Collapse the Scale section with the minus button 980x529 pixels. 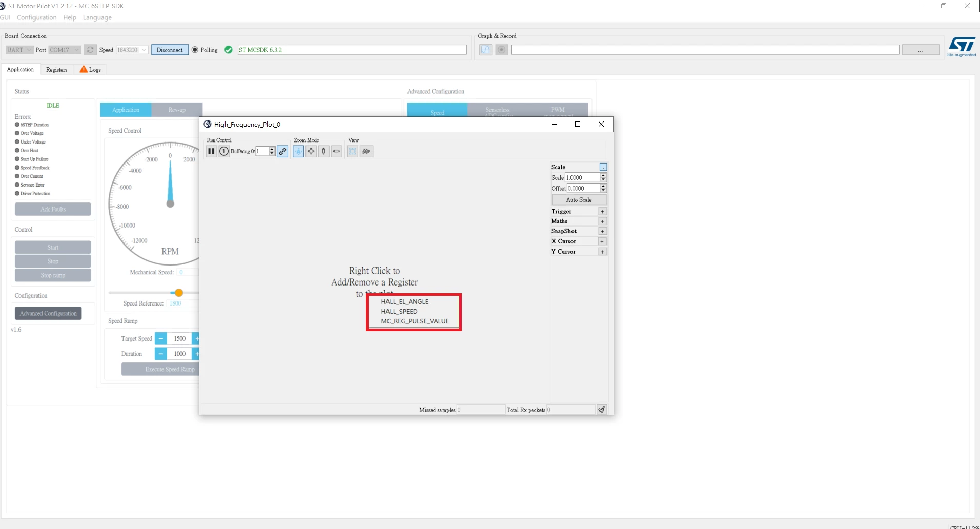(x=603, y=167)
